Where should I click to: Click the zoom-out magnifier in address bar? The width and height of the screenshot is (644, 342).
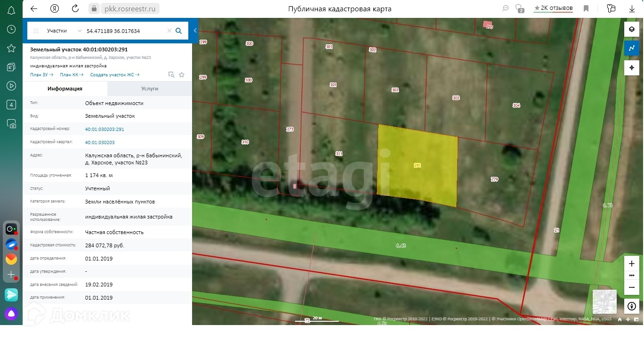point(506,8)
